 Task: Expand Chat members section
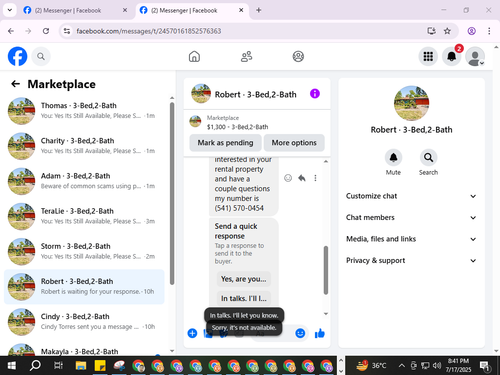pyautogui.click(x=411, y=217)
